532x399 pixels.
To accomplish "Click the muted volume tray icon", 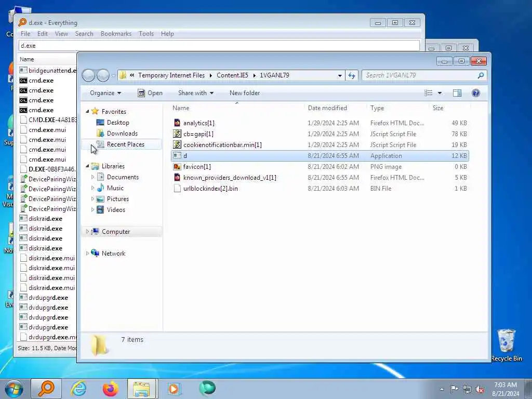I will click(x=480, y=389).
